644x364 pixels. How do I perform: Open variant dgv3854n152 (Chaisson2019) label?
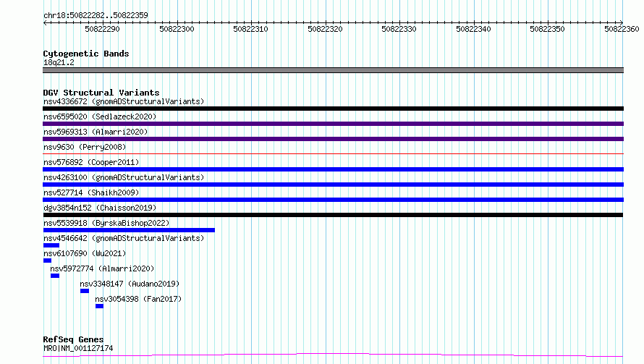click(x=100, y=208)
